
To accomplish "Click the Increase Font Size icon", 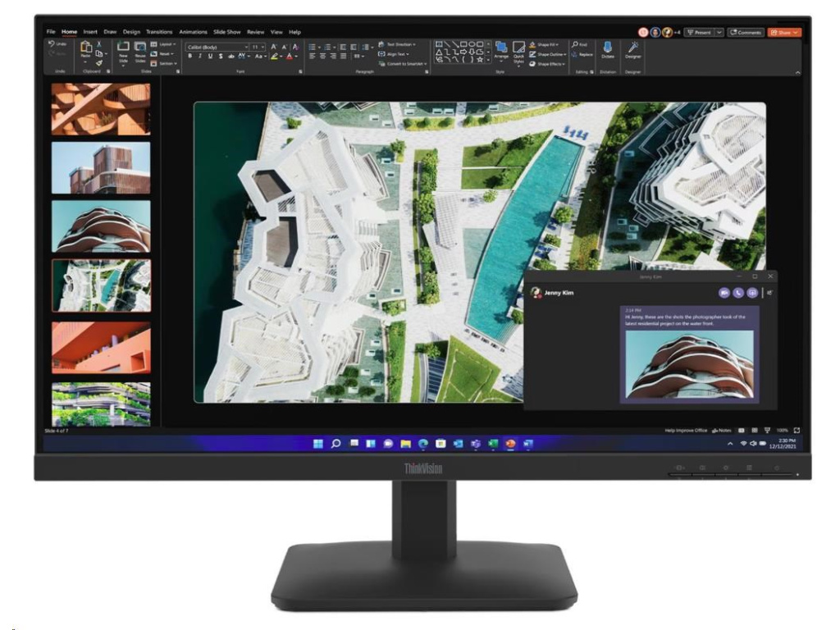I will pyautogui.click(x=274, y=47).
